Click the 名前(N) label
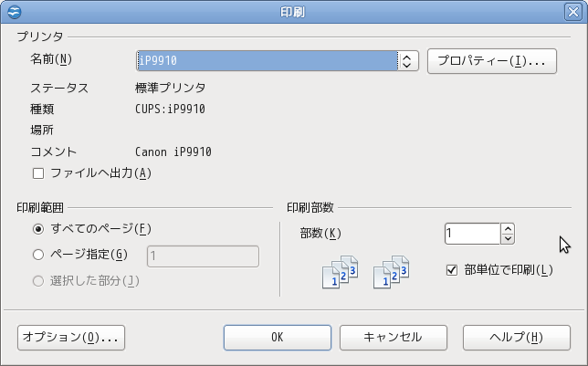This screenshot has height=366, width=588. click(x=51, y=59)
